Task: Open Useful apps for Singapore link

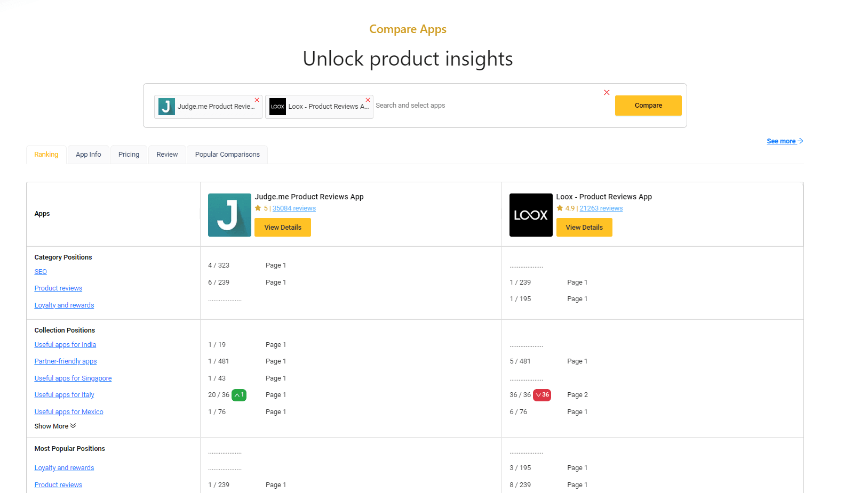Action: 73,378
